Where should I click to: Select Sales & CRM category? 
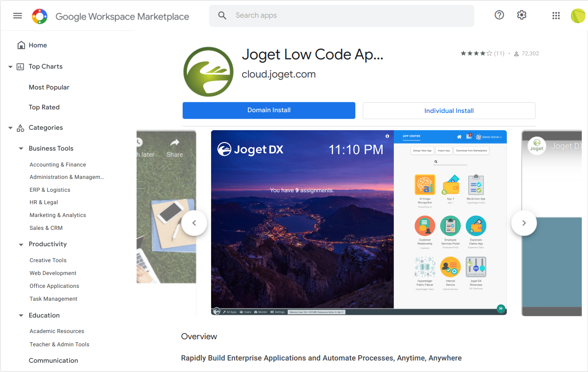point(46,228)
